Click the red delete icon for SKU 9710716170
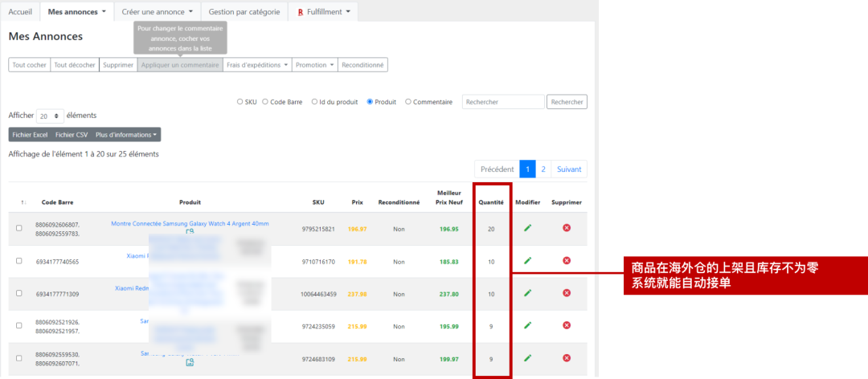This screenshot has height=379, width=868. [x=567, y=261]
